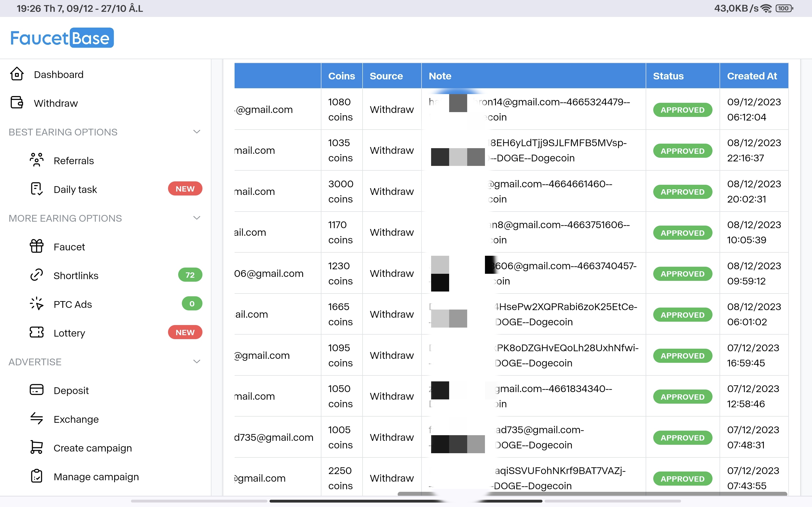Click the Create campaign cart icon
Image resolution: width=812 pixels, height=507 pixels.
click(x=36, y=447)
